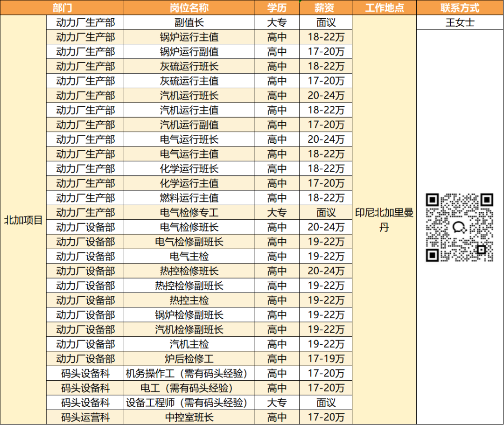Select the 灰硫运行班长 cell
The width and height of the screenshot is (504, 425).
point(189,66)
